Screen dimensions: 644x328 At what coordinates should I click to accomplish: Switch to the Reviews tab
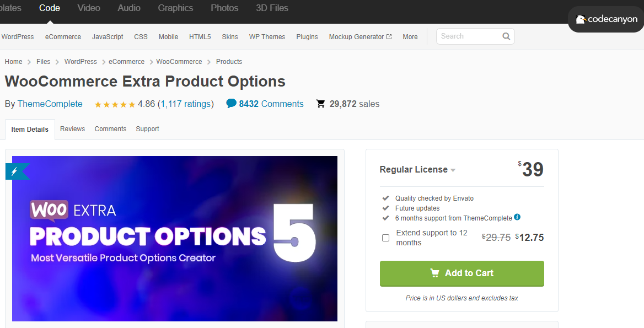72,129
